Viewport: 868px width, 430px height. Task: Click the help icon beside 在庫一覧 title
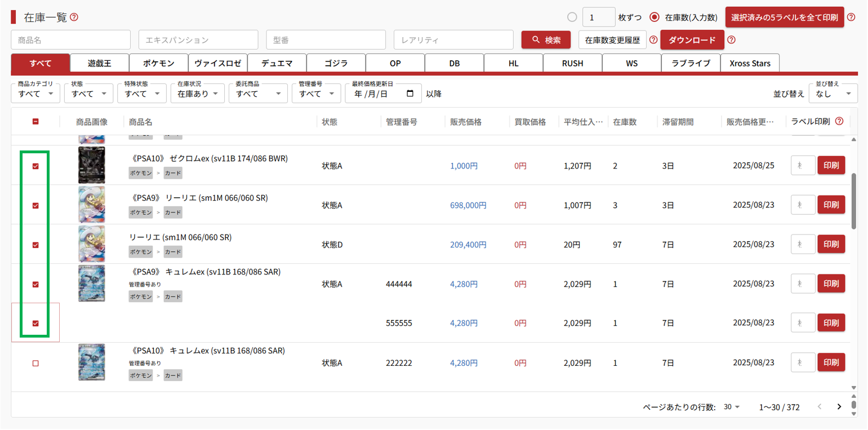click(x=74, y=17)
